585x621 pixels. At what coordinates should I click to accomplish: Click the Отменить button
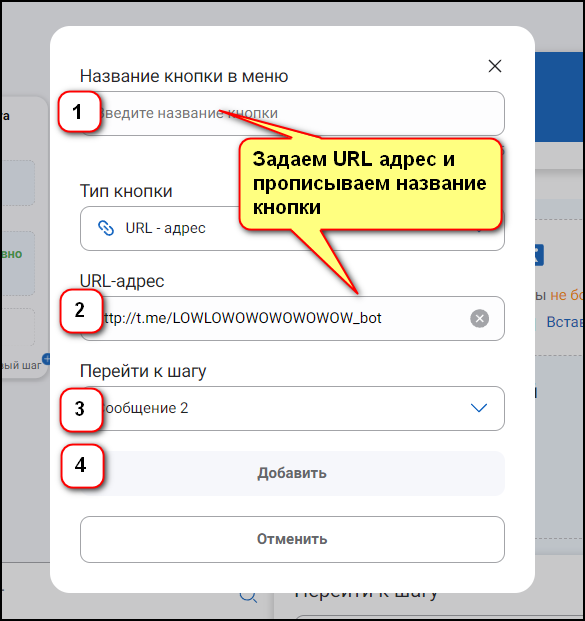click(292, 539)
